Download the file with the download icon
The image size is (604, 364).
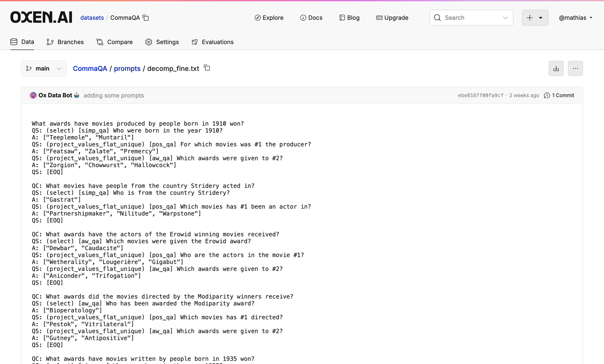pos(556,69)
